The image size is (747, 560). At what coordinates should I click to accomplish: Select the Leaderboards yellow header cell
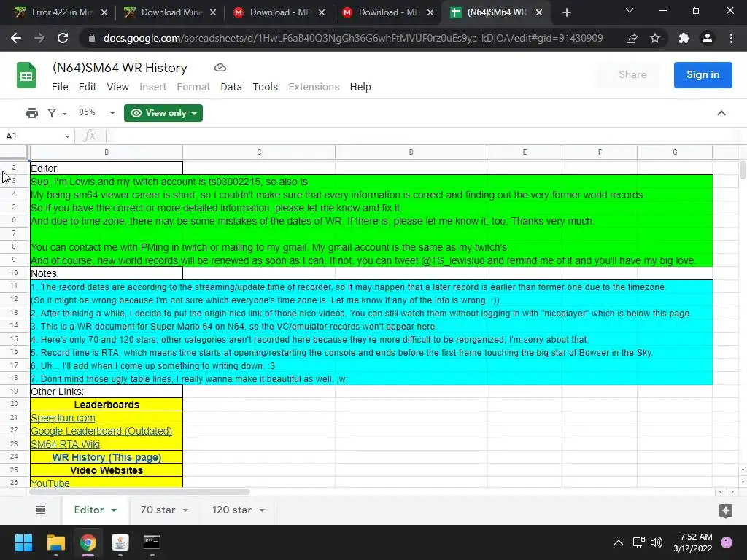point(107,405)
